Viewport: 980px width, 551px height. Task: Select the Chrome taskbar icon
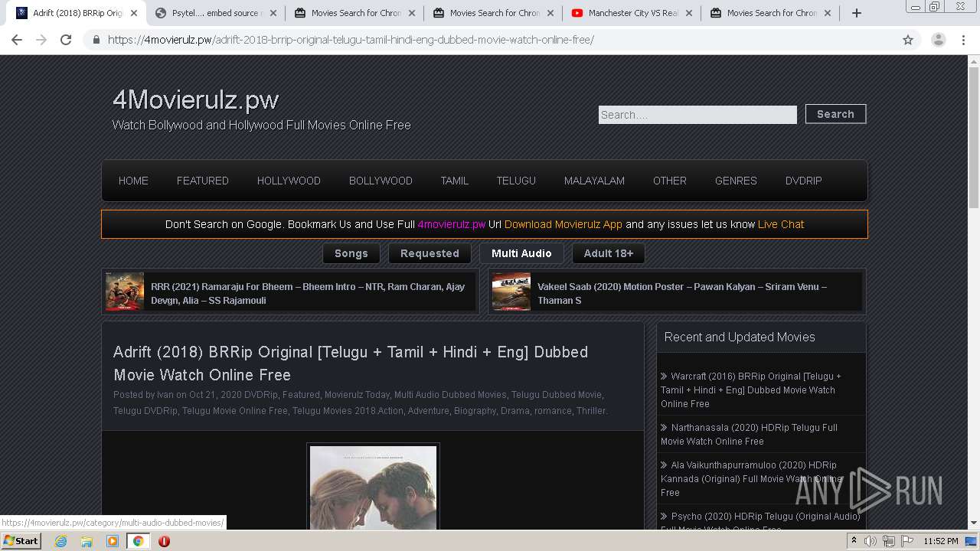(x=138, y=541)
